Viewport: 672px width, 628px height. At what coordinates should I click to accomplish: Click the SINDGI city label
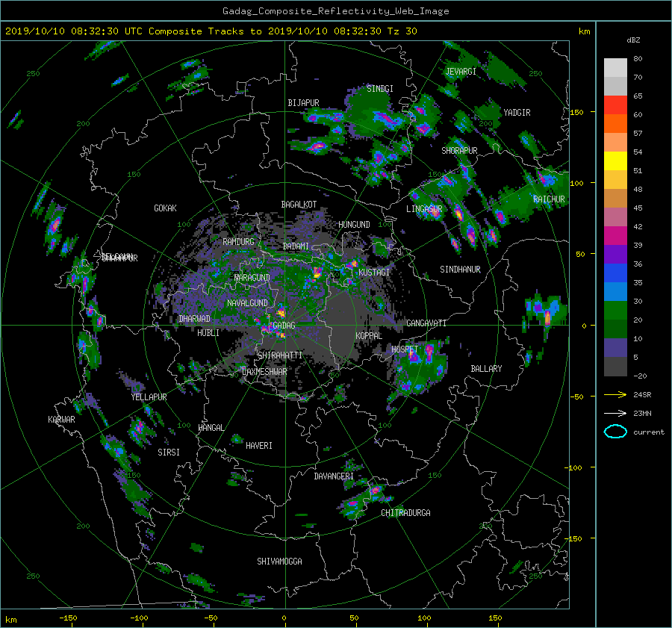pyautogui.click(x=380, y=89)
